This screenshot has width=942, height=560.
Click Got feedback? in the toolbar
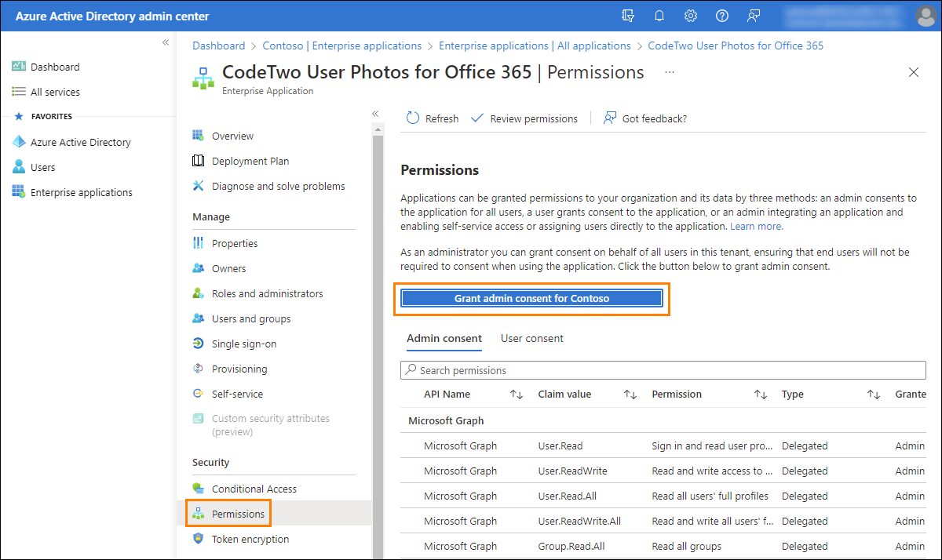tap(644, 118)
